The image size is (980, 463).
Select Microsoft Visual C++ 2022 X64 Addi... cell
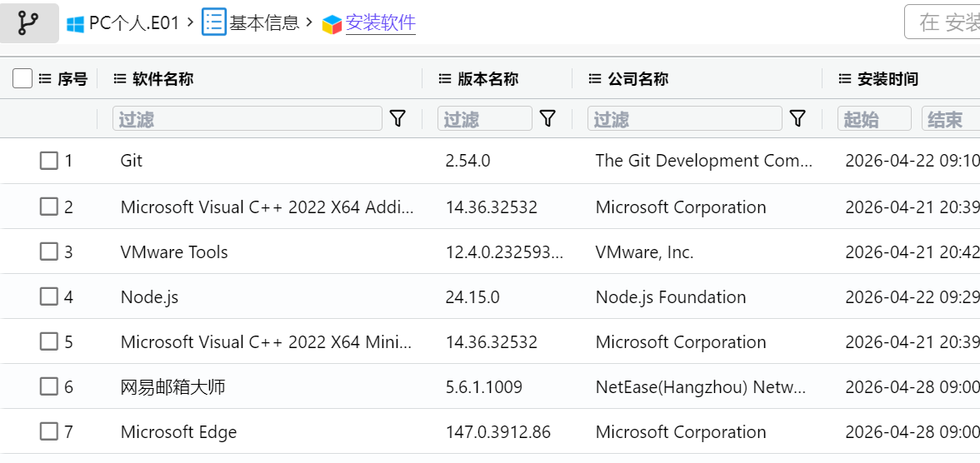(267, 207)
